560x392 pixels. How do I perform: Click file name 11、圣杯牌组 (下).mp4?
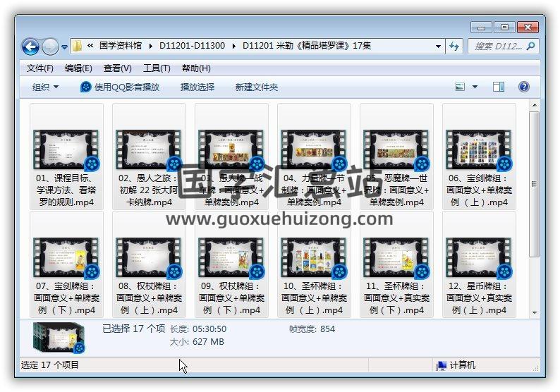pyautogui.click(x=396, y=298)
